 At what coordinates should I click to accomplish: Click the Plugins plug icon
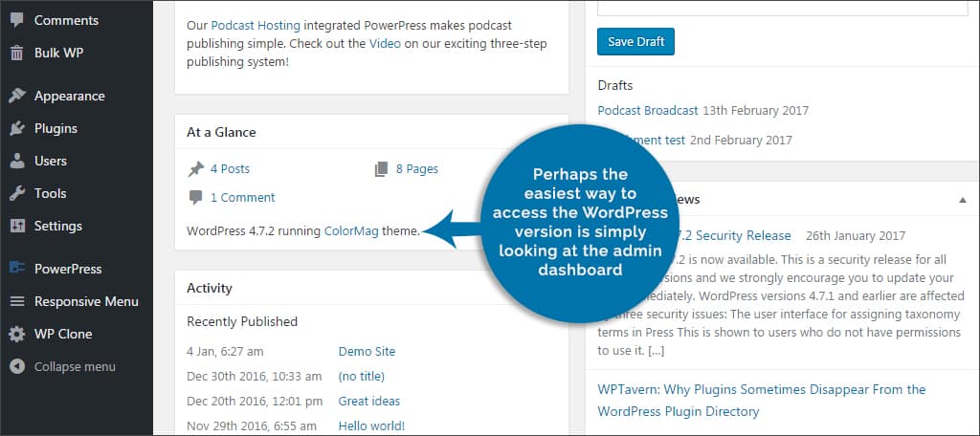(x=17, y=129)
